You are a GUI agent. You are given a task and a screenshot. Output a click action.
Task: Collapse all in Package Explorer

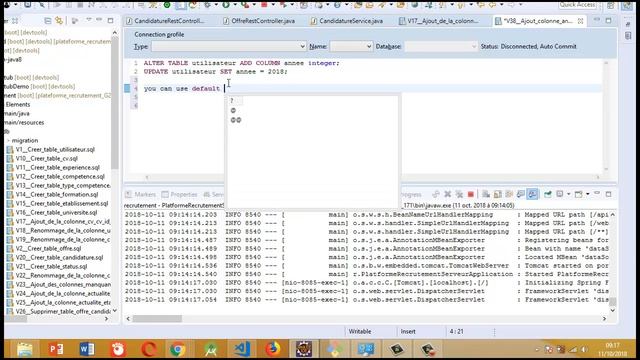48,20
